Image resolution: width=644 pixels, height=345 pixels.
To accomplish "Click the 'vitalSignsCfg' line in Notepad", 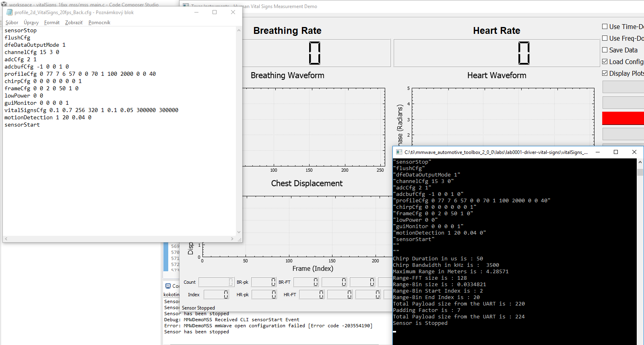I will (91, 110).
